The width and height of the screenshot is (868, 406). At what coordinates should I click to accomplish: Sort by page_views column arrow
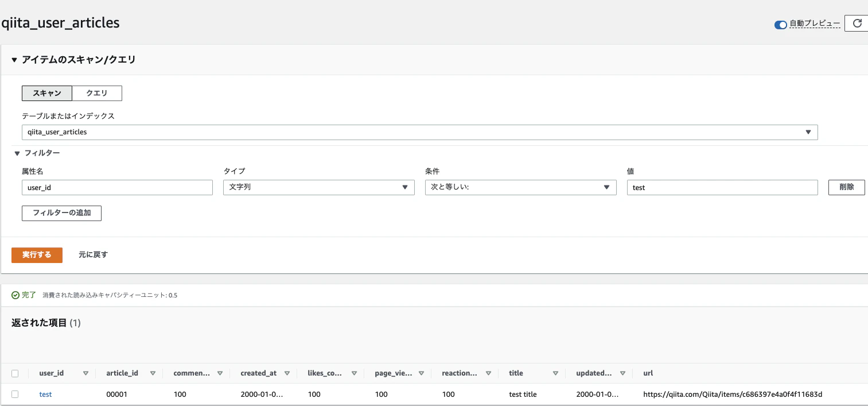pos(421,373)
